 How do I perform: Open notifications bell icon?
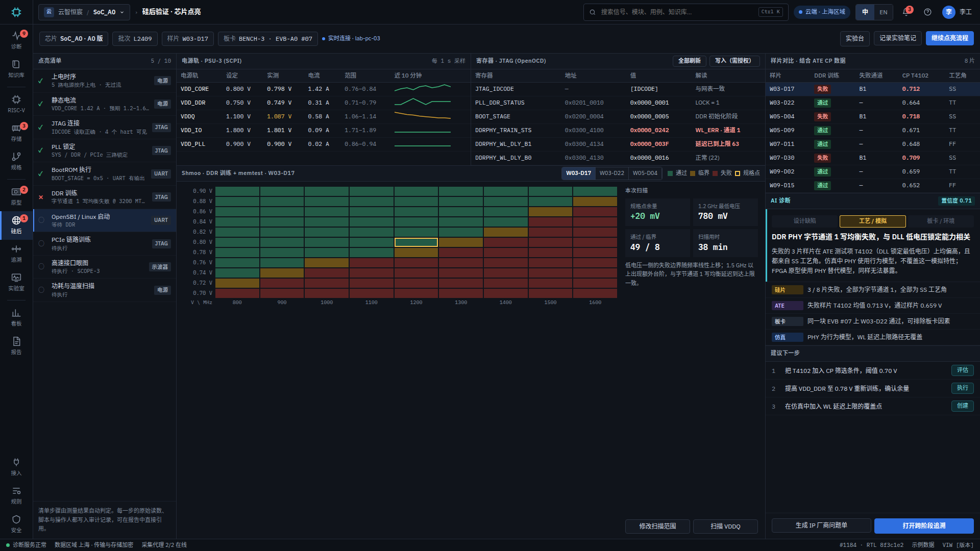pos(906,12)
